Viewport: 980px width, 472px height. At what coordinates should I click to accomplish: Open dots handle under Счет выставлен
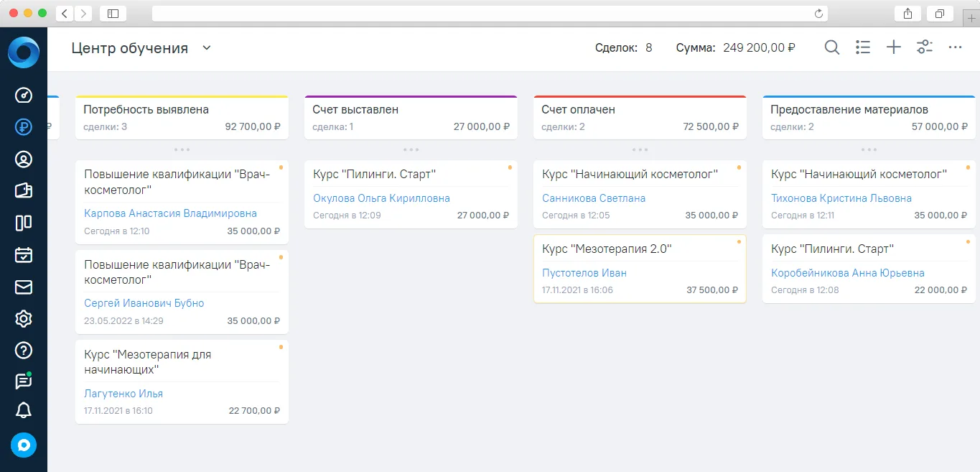(x=411, y=149)
